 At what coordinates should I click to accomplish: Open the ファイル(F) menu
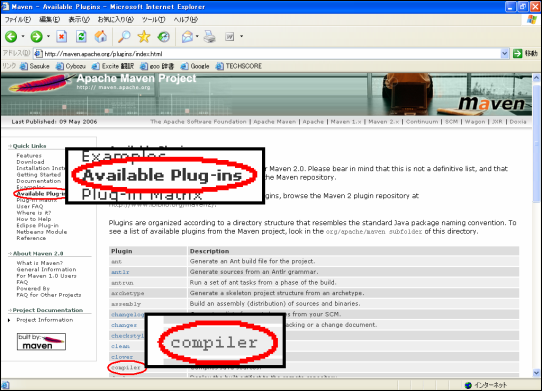(x=18, y=20)
